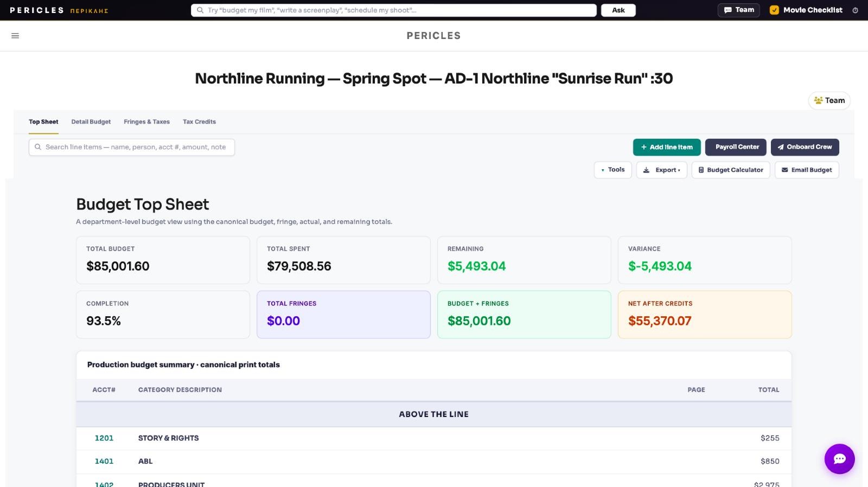
Task: Open the hamburger sidebar menu
Action: (15, 36)
